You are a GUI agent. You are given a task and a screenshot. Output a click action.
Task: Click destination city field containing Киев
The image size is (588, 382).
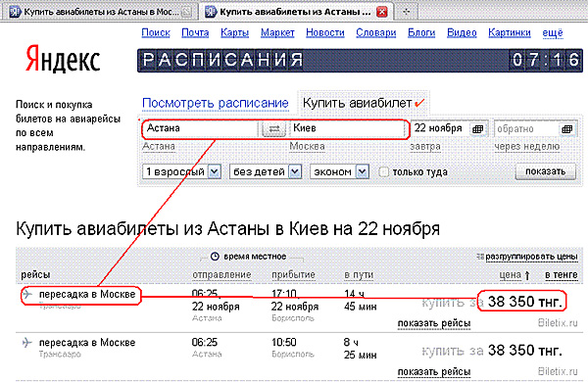coord(348,128)
